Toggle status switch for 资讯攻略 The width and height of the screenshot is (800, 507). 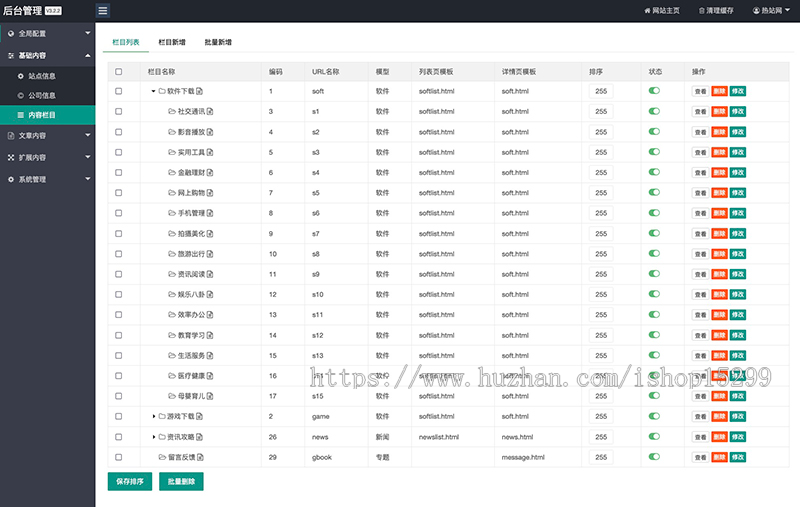click(x=654, y=437)
